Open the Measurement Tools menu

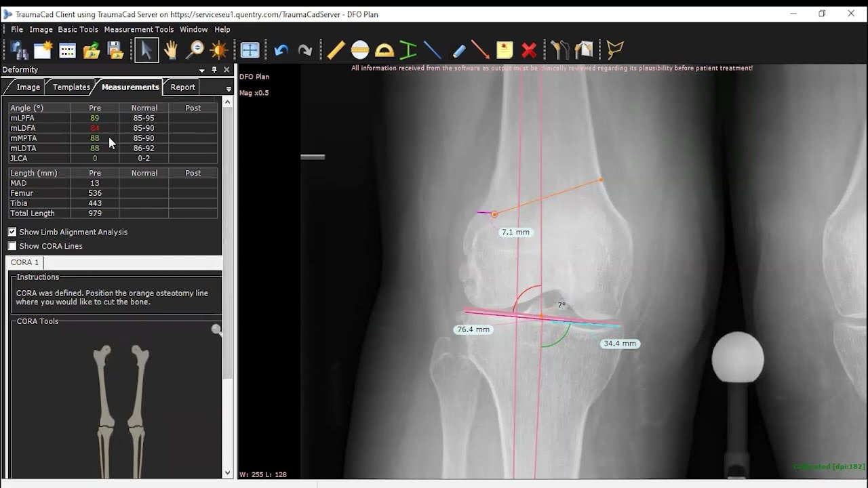point(139,29)
